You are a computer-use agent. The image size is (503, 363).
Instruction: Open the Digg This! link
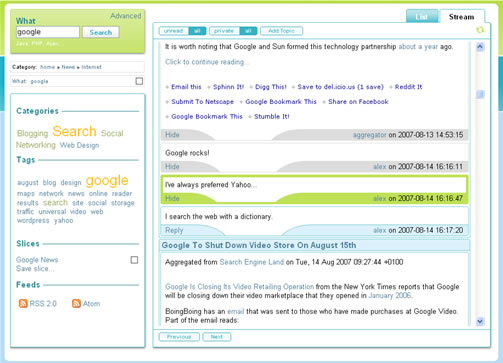point(271,87)
